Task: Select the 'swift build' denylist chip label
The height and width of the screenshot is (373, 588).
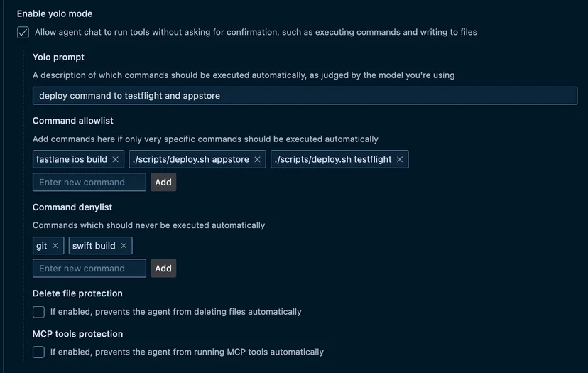Action: point(94,246)
